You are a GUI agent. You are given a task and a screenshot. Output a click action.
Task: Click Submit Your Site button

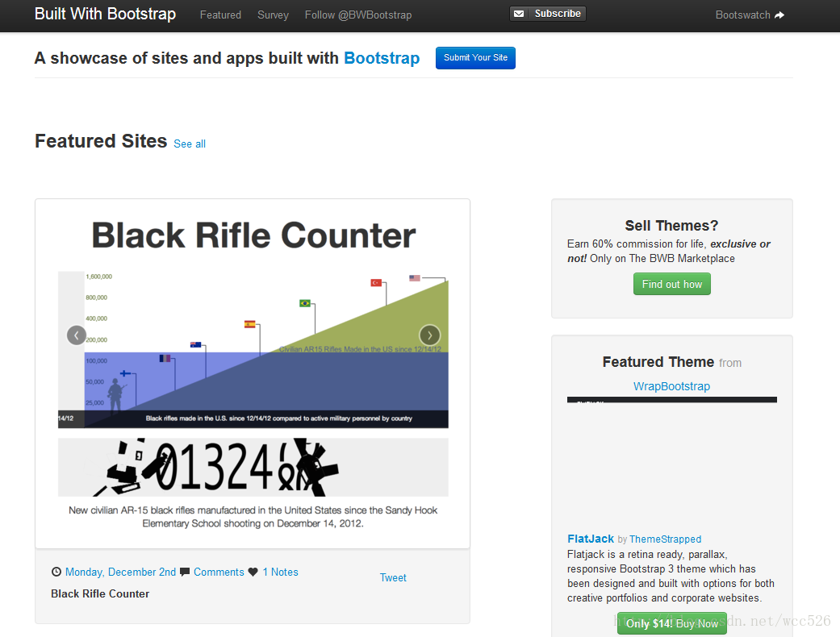476,58
